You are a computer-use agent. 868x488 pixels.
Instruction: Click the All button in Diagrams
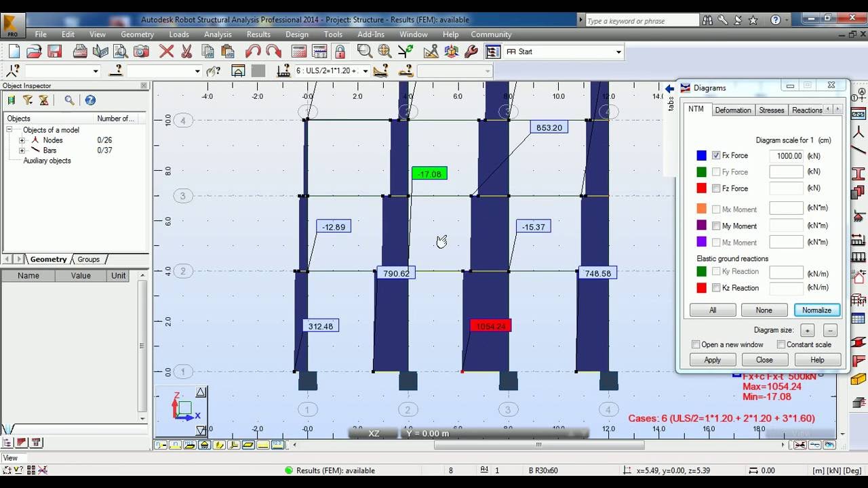click(x=713, y=310)
